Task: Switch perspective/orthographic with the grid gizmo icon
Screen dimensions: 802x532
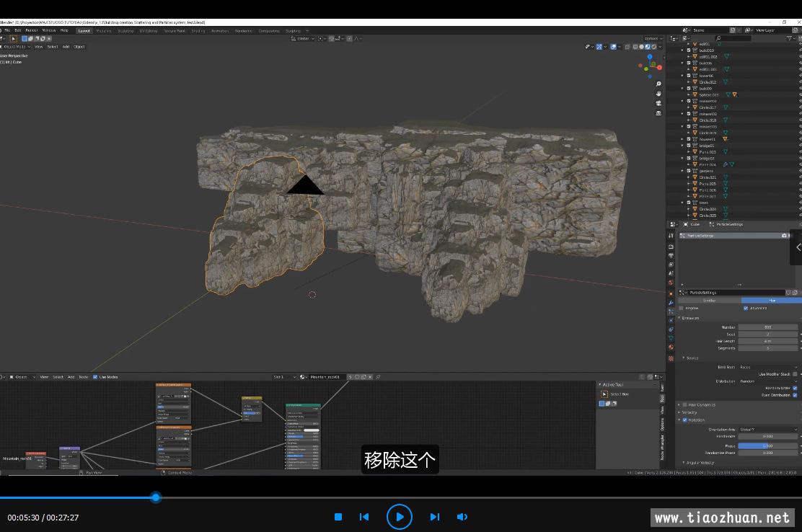Action: tap(658, 113)
